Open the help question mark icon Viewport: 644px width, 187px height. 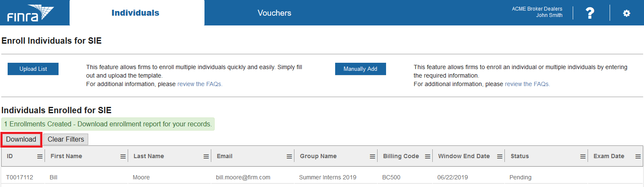[x=590, y=13]
